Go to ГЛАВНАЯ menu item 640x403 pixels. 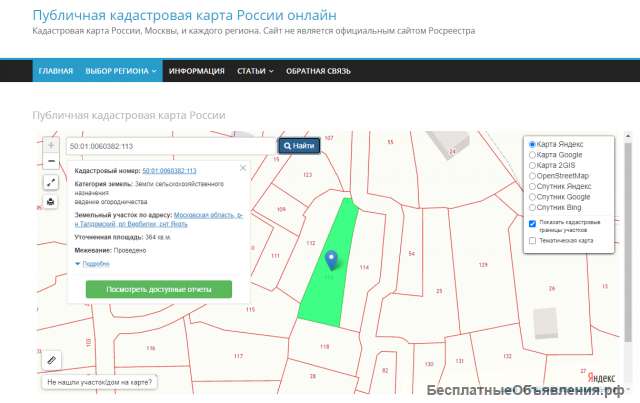pos(56,71)
